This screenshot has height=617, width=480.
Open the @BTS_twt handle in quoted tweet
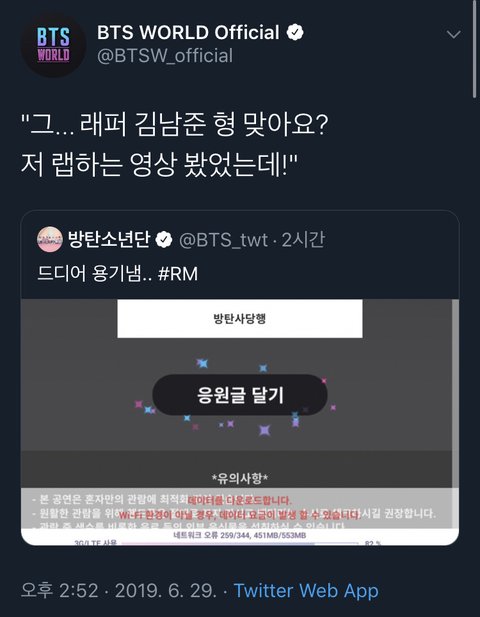tap(223, 240)
